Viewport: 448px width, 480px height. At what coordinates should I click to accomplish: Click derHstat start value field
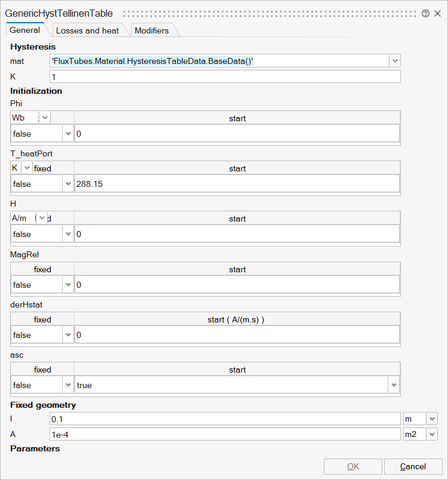(x=237, y=335)
